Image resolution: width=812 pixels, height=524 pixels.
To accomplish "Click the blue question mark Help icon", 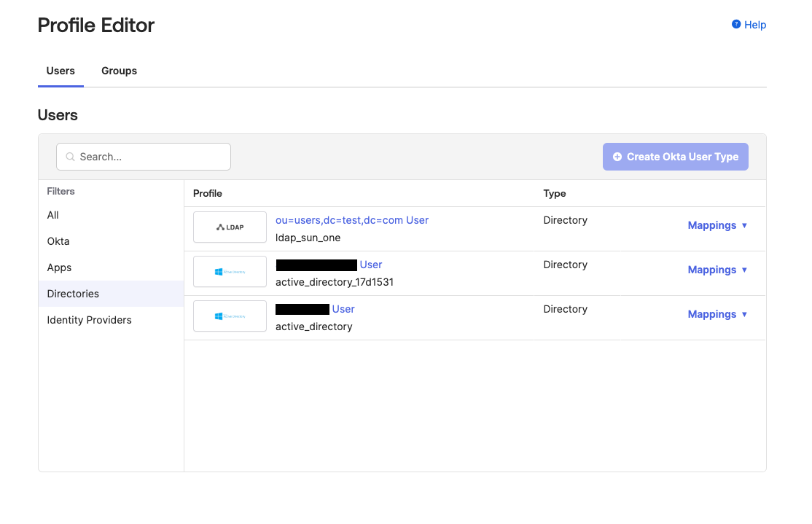I will click(735, 24).
